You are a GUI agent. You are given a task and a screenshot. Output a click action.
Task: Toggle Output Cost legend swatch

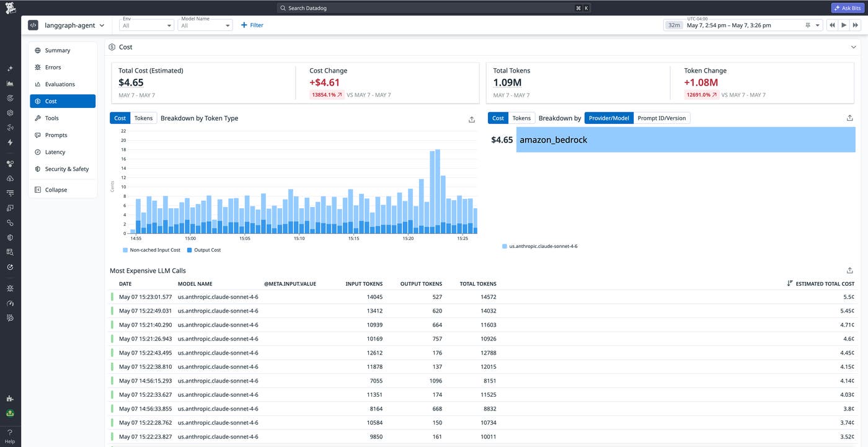pos(190,250)
